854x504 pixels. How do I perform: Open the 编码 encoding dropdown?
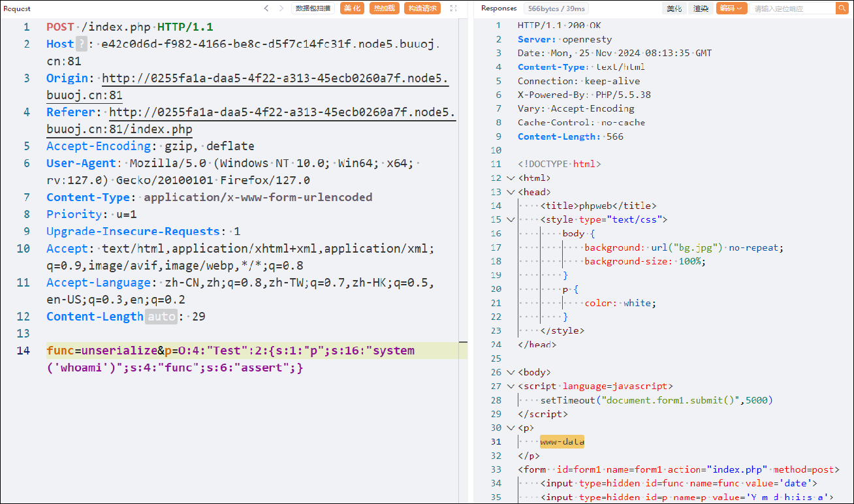[x=731, y=8]
